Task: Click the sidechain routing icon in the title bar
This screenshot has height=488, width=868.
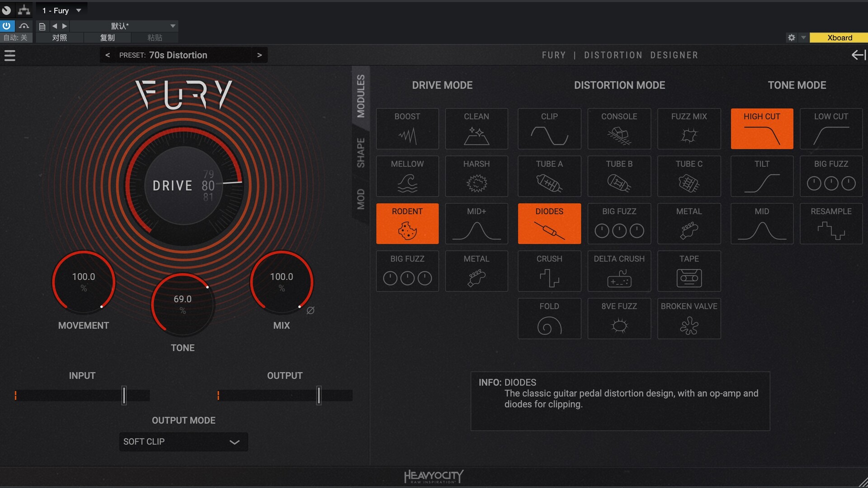Action: click(24, 10)
